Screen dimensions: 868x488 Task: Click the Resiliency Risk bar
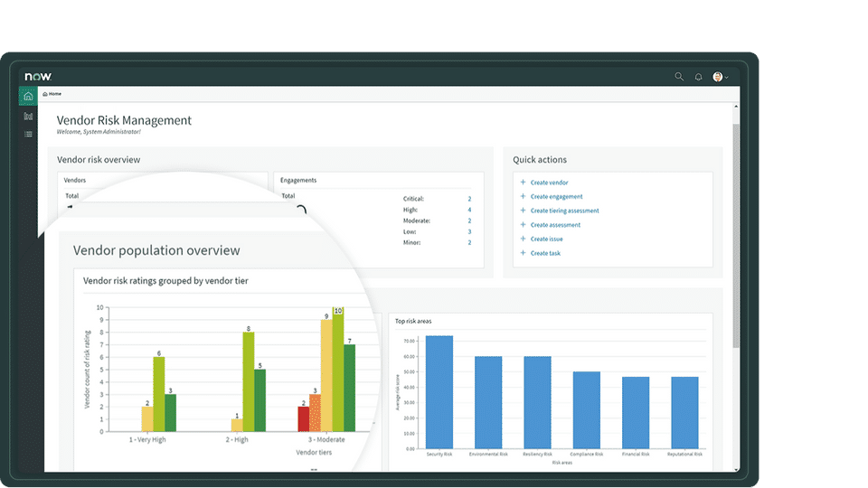(x=537, y=402)
